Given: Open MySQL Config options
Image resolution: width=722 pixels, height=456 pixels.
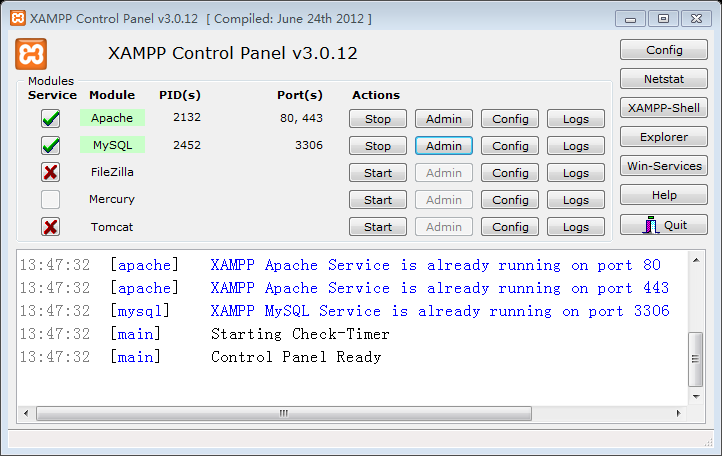Looking at the screenshot, I should click(x=510, y=146).
